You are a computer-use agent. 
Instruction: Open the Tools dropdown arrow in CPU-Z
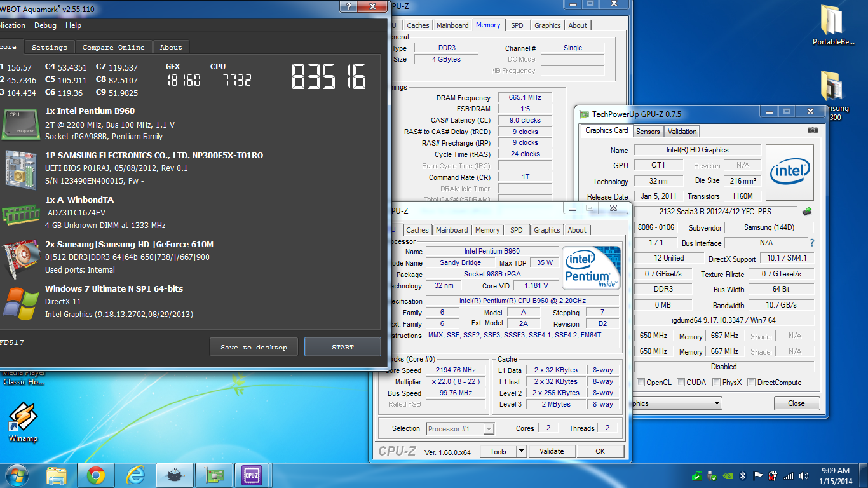pyautogui.click(x=521, y=451)
